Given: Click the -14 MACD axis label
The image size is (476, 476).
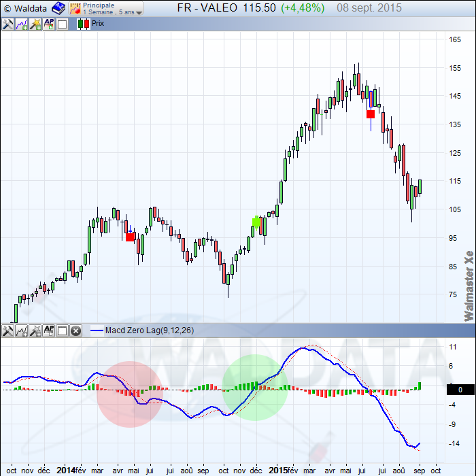Looking at the screenshot, I should (454, 443).
